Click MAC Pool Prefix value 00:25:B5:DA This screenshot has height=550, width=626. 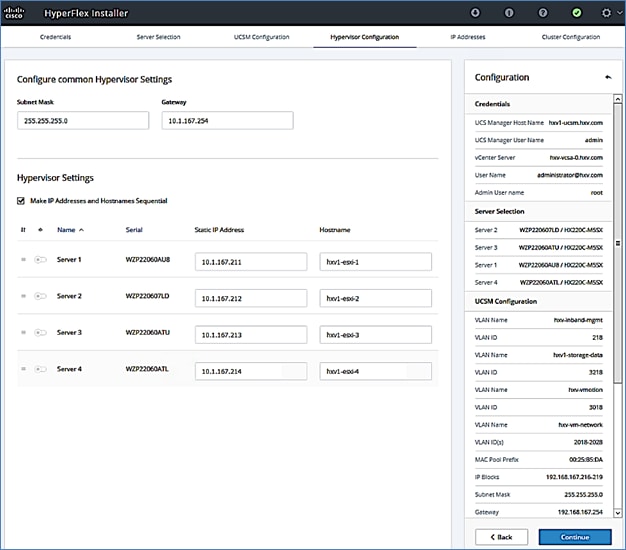[x=586, y=459]
